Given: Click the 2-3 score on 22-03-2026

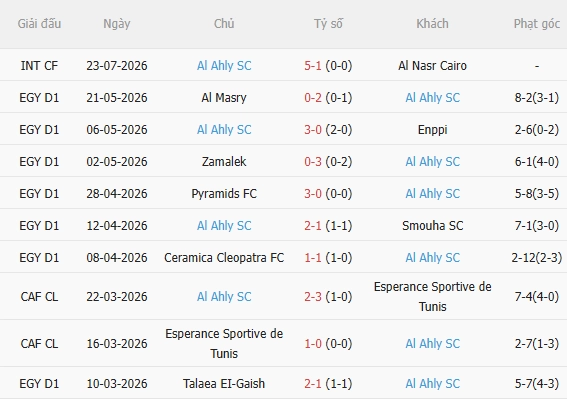Looking at the screenshot, I should pyautogui.click(x=312, y=297).
